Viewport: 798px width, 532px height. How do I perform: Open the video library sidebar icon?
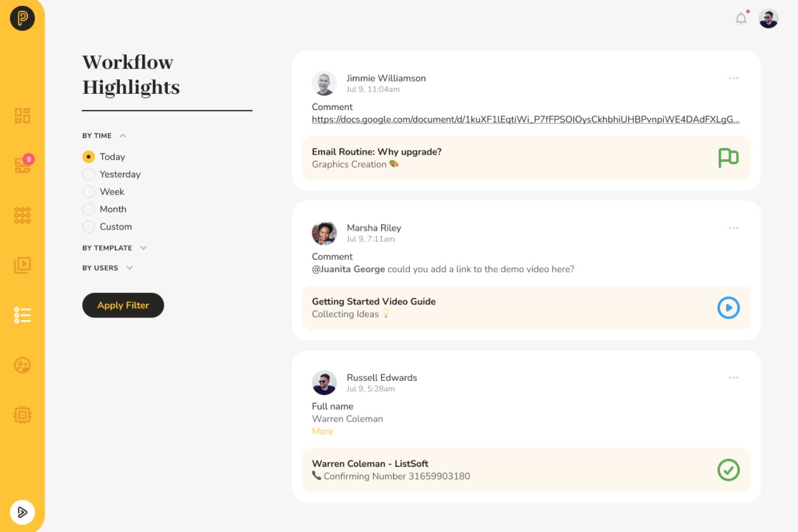22,265
